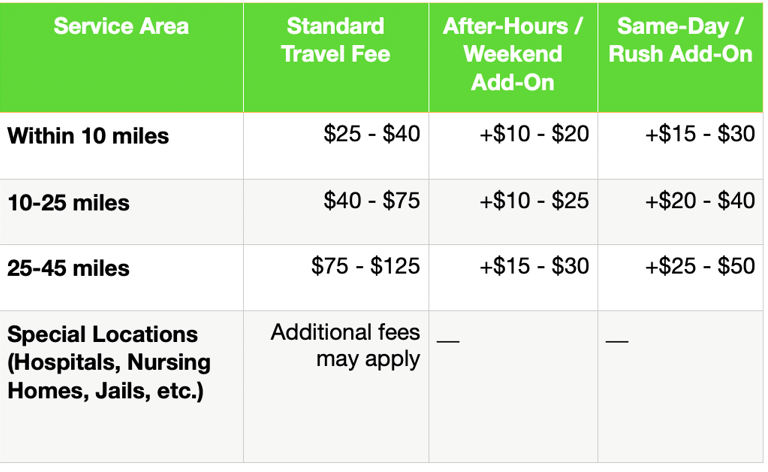Click the +$15 - $30 rush add-on cell
The width and height of the screenshot is (768, 472).
point(680,146)
